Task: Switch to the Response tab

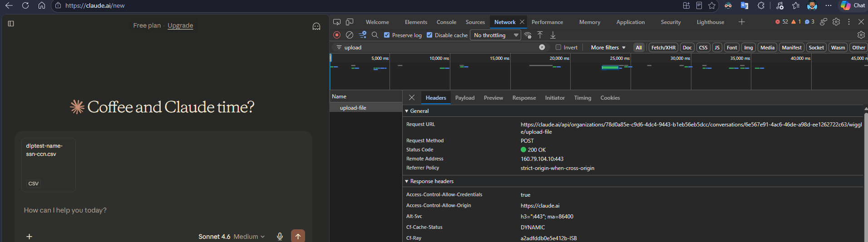Action: (x=524, y=97)
